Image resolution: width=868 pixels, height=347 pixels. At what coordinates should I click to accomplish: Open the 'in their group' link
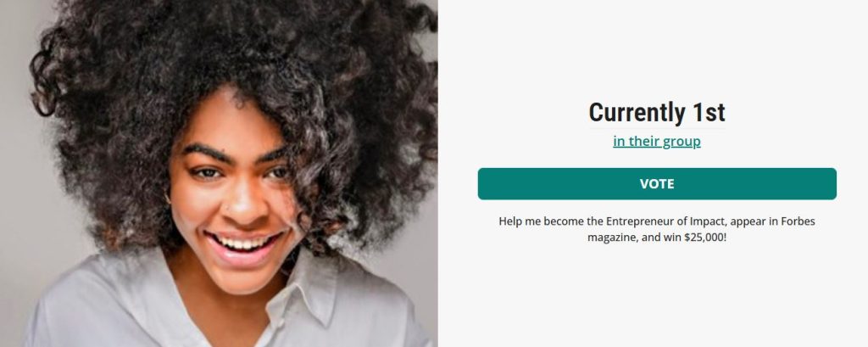coord(657,142)
